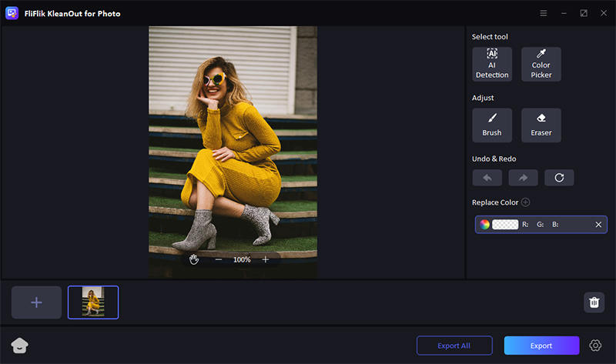Viewport: 616px width, 364px height.
Task: Open the hamburger menu in title bar
Action: [544, 13]
